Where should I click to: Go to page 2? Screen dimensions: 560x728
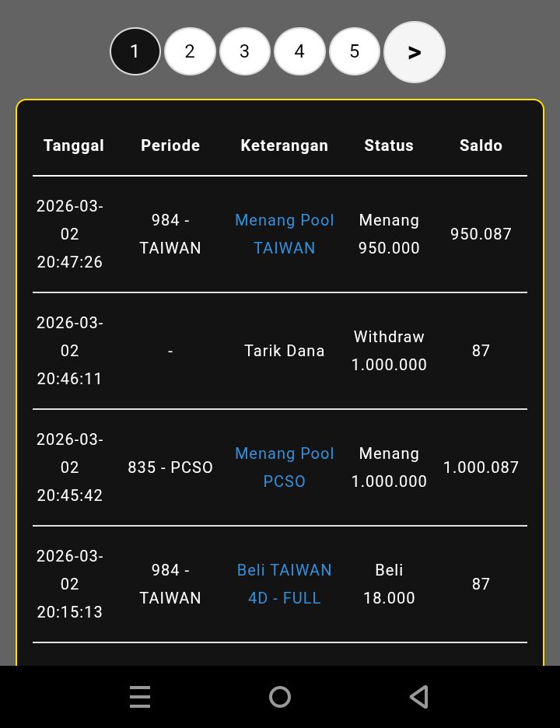pyautogui.click(x=190, y=51)
